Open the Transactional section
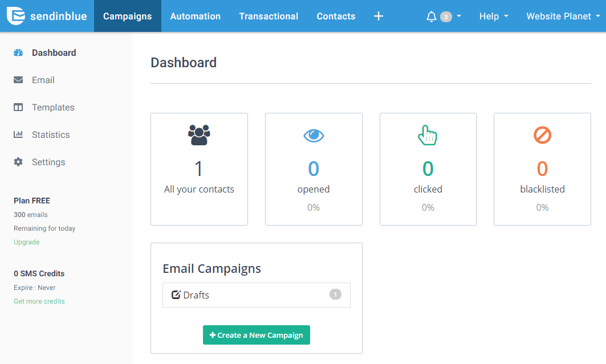Viewport: 606px width, 364px height. pos(269,16)
